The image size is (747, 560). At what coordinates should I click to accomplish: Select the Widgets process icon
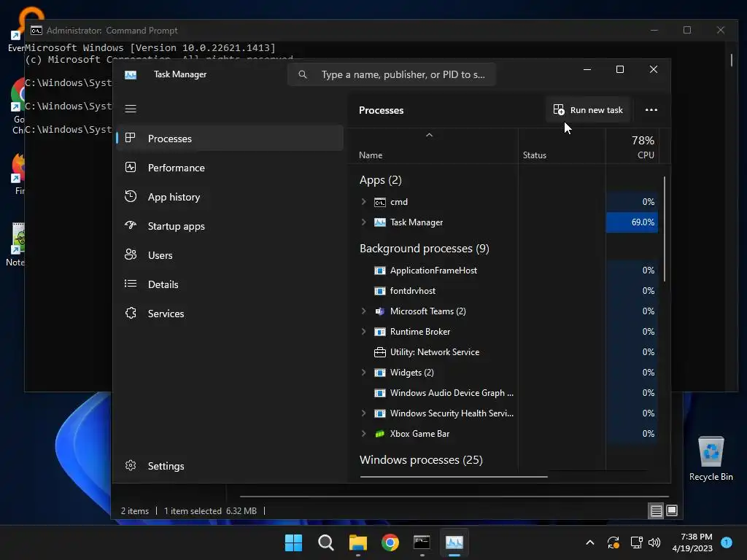pos(379,373)
